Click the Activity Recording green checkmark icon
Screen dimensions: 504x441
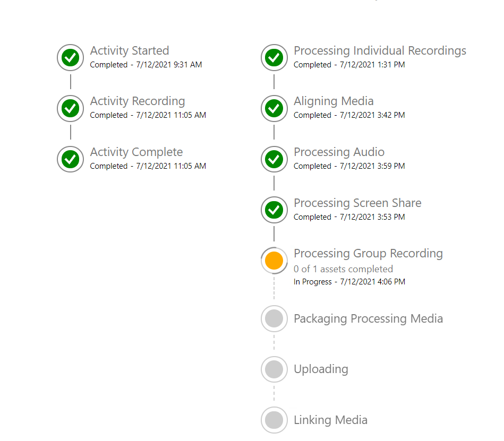click(x=71, y=108)
